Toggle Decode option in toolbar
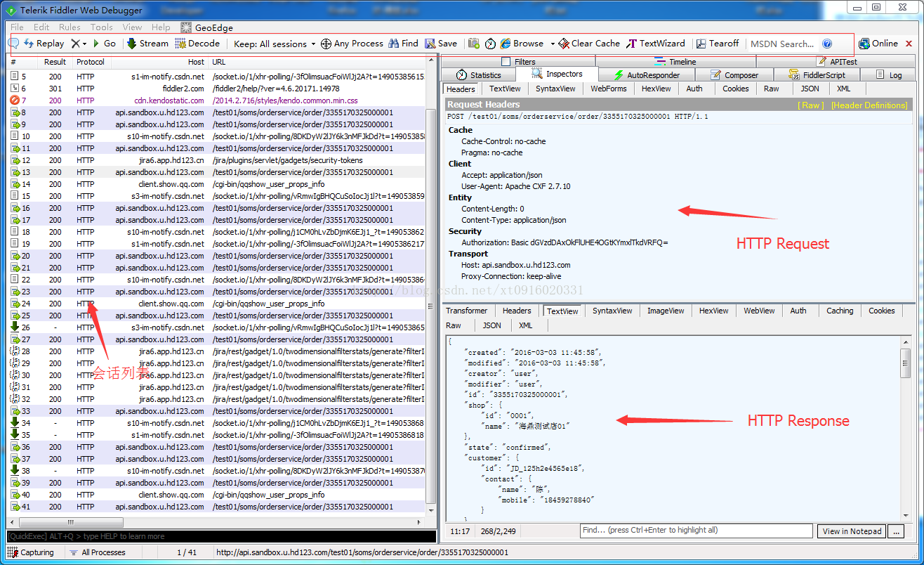The image size is (924, 565). (197, 44)
